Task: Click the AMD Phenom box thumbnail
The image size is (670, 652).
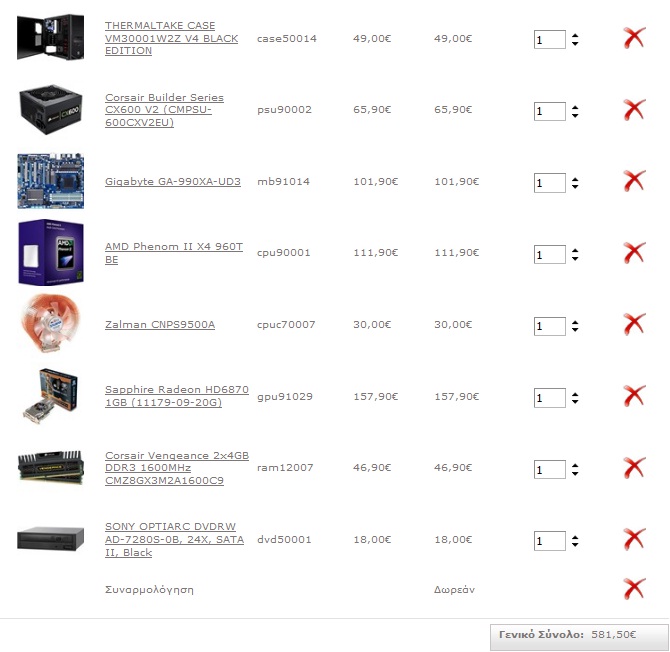Action: (x=51, y=252)
